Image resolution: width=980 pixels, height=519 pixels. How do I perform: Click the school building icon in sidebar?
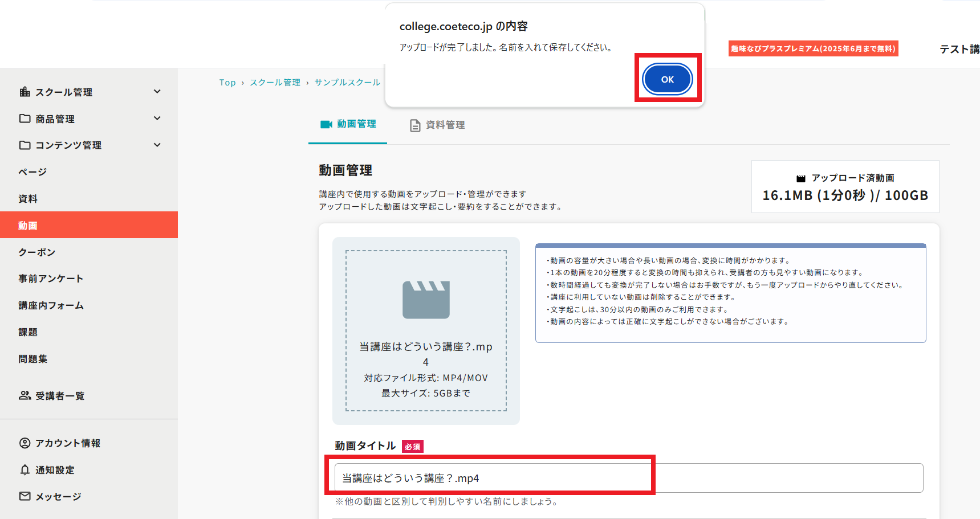(25, 92)
